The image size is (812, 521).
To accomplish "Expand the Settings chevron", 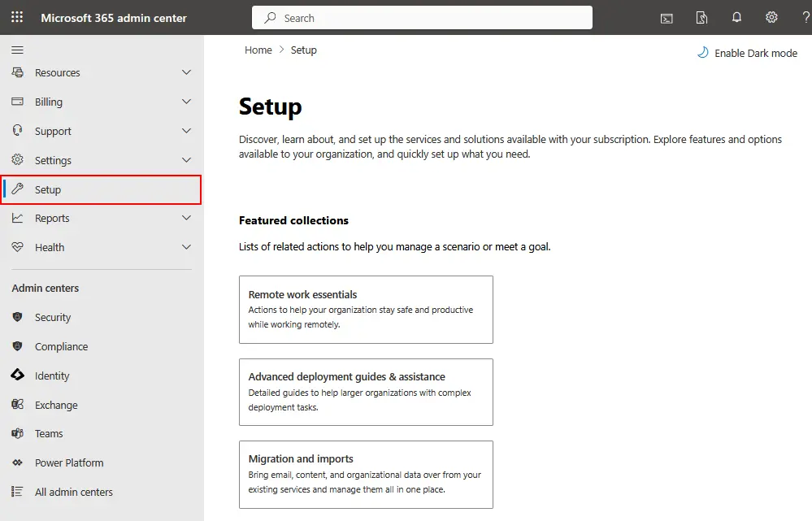I will [186, 160].
